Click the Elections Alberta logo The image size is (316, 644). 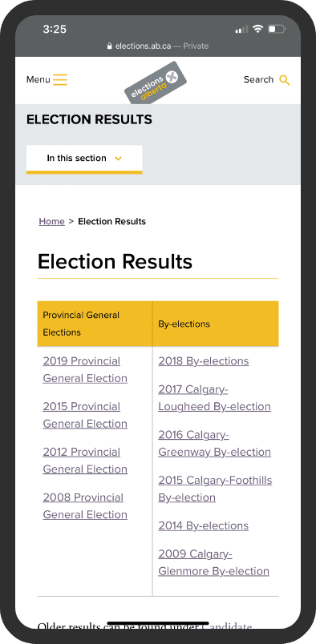click(156, 83)
